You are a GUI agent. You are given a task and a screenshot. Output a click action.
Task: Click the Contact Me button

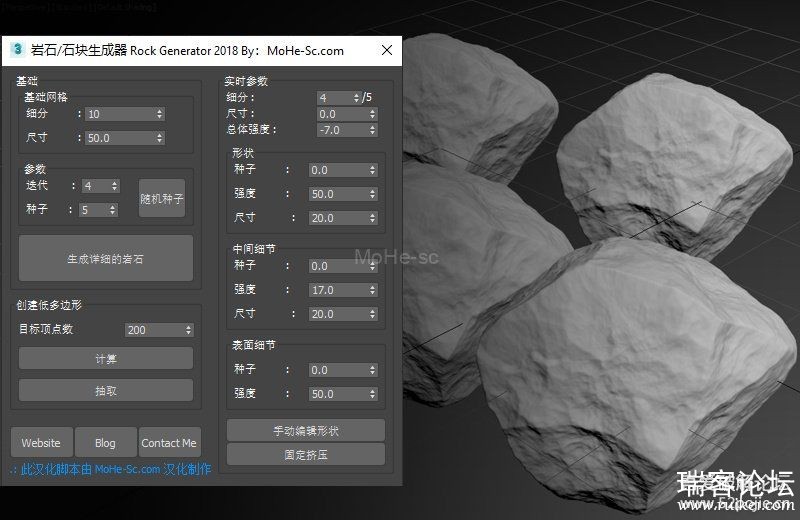click(169, 442)
